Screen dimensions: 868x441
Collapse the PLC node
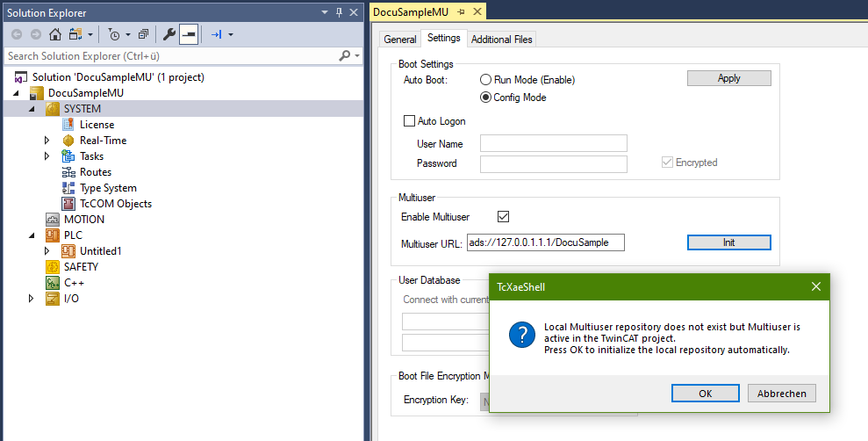point(32,235)
